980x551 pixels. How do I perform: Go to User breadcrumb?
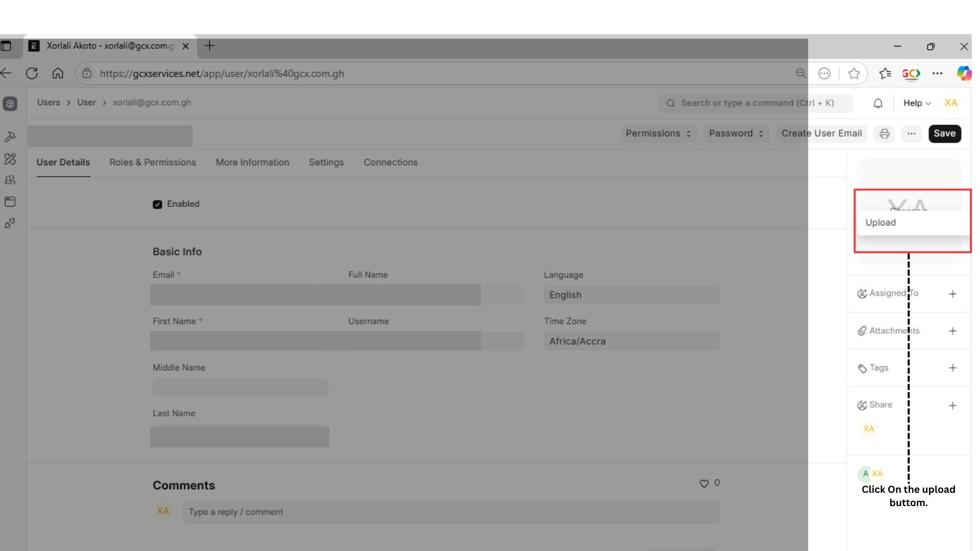(86, 103)
